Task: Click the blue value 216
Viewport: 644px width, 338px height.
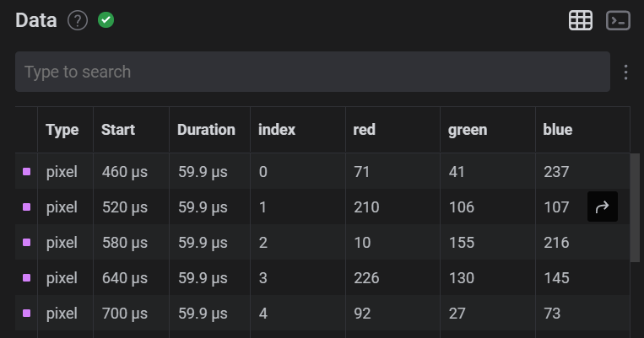Action: pyautogui.click(x=556, y=243)
